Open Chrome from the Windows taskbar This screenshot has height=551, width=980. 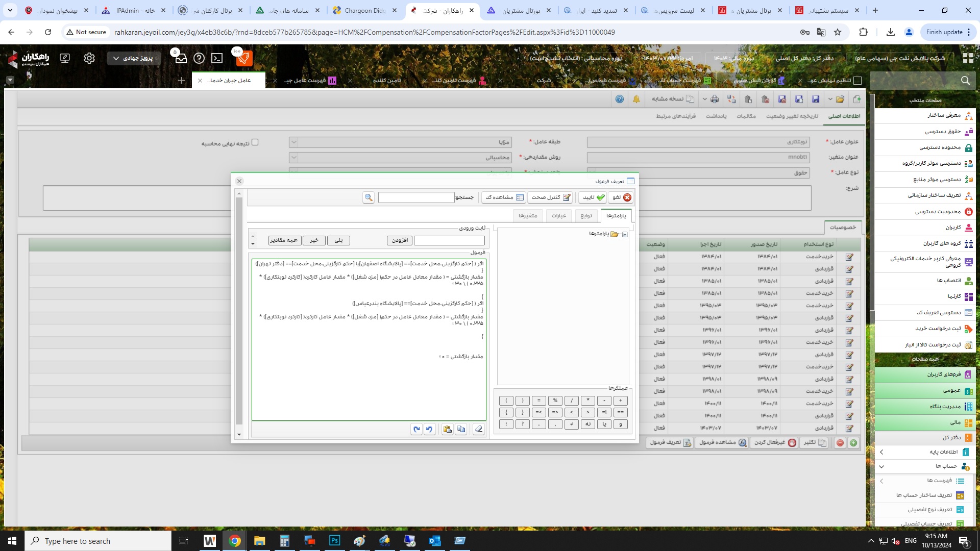(x=234, y=541)
